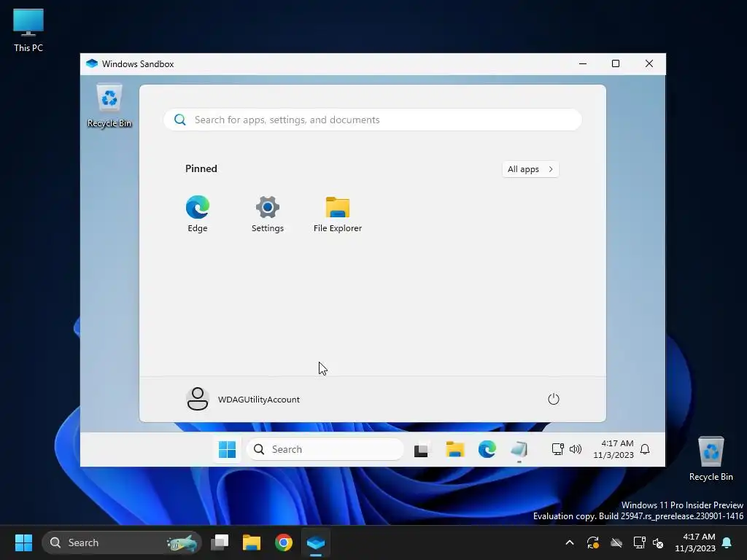Viewport: 747px width, 560px height.
Task: Select This PC on host desktop
Action: click(x=28, y=30)
